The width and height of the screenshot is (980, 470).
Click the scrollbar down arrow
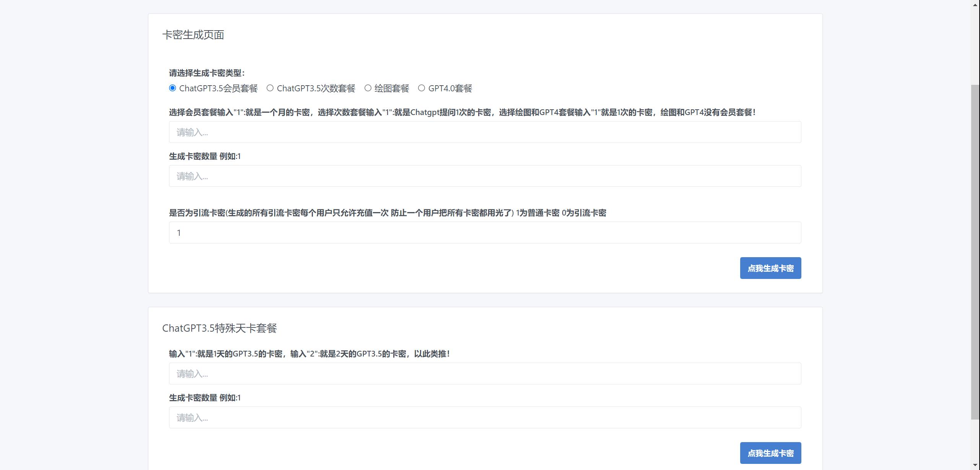coord(975,465)
